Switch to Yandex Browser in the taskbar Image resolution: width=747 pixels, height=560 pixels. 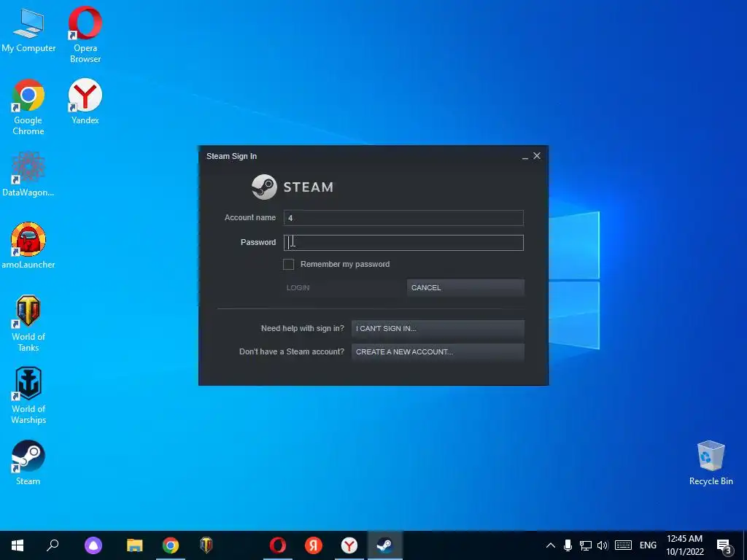tap(349, 545)
